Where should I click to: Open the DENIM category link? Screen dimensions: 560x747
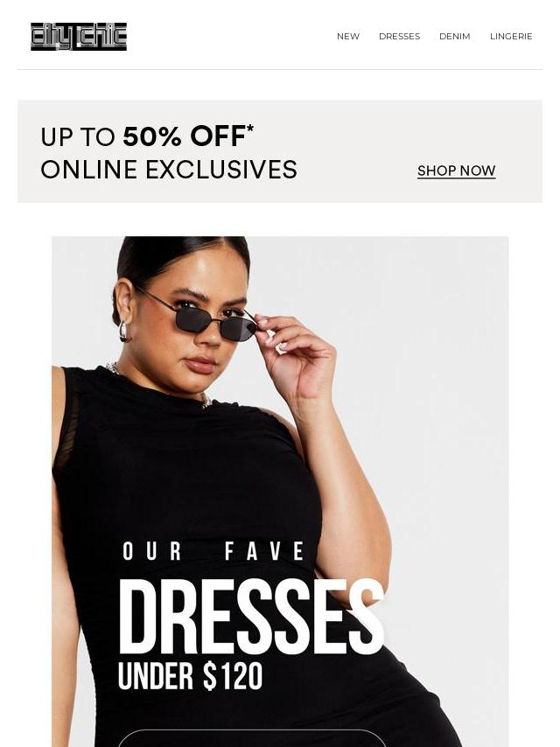click(x=455, y=36)
